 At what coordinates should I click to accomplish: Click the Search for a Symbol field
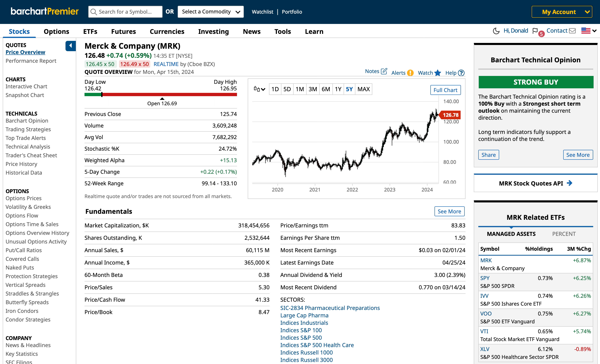click(x=125, y=12)
